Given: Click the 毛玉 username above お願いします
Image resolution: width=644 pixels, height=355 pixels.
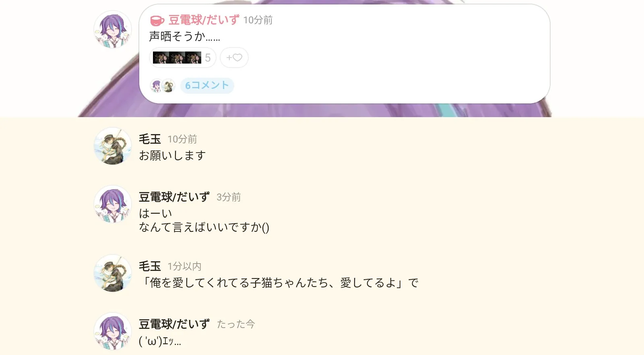Looking at the screenshot, I should click(150, 139).
